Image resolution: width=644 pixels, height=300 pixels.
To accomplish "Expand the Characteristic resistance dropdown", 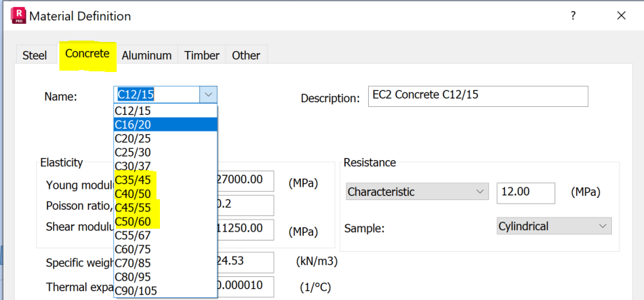I will tap(480, 192).
